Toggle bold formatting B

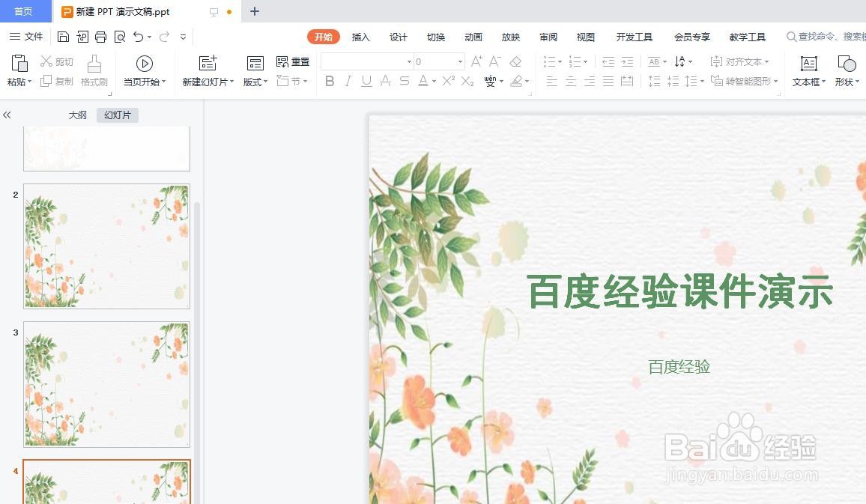330,81
